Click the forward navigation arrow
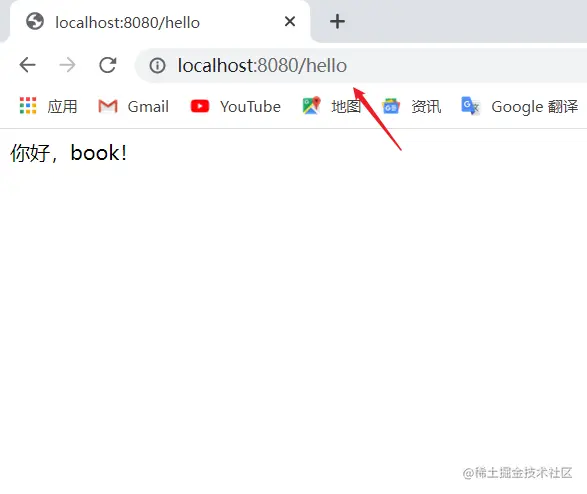Screen dimensions: 587x494 click(x=67, y=65)
